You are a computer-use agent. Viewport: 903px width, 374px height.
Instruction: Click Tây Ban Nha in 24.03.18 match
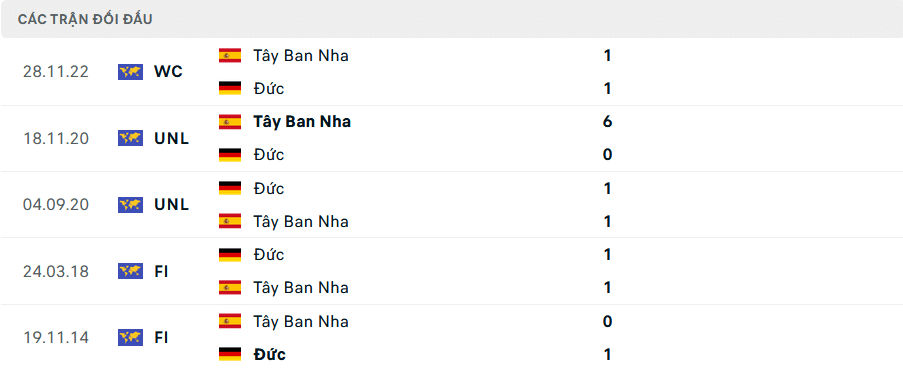301,288
